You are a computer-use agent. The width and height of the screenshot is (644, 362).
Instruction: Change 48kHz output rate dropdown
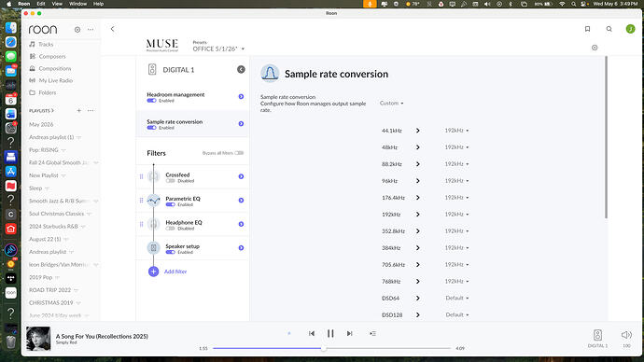tap(456, 147)
